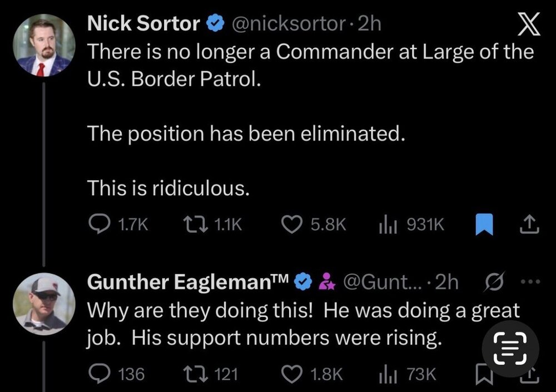Screen dimensions: 556x392
Task: Open Nick Sortor's profile name link
Action: 143,23
